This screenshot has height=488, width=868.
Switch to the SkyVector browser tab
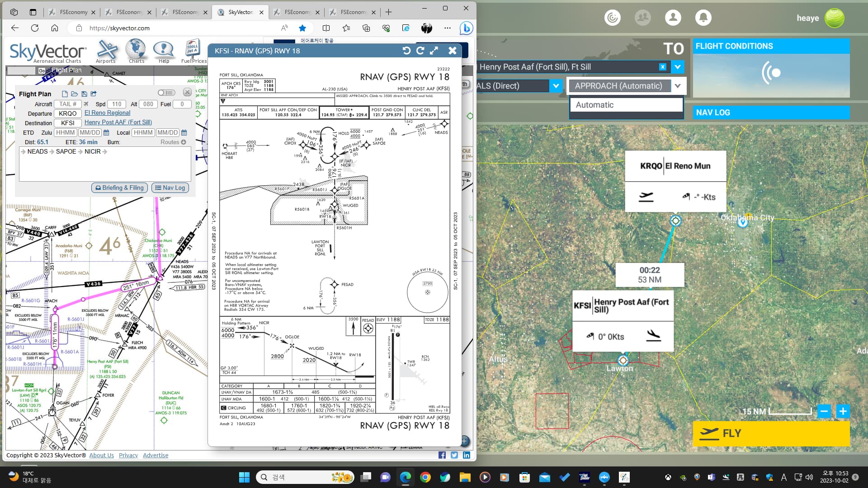pyautogui.click(x=241, y=12)
